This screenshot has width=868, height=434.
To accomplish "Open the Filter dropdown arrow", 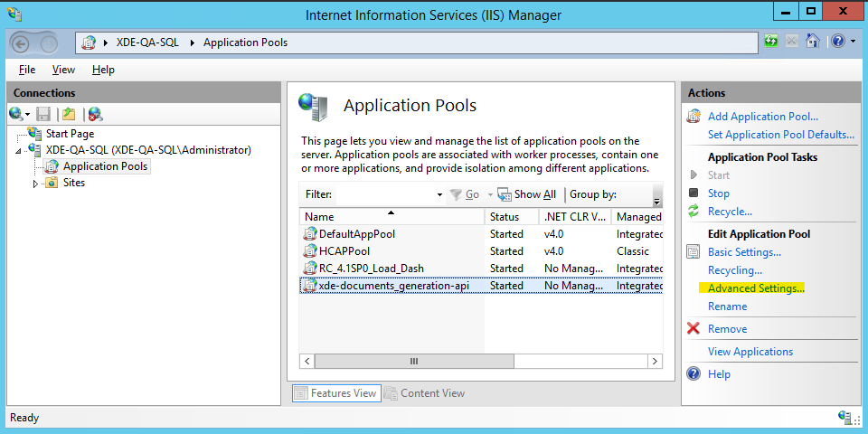I will [x=439, y=195].
